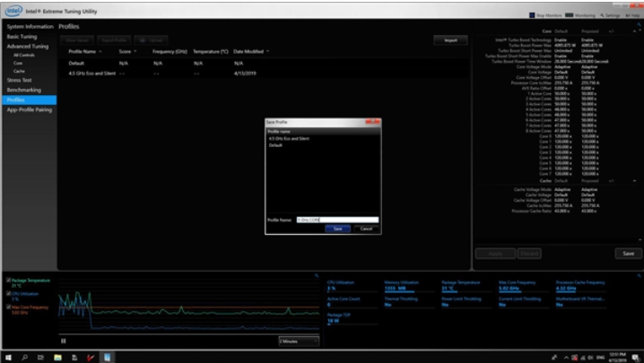Image resolution: width=644 pixels, height=363 pixels.
Task: Click the taskbar clock showing 12:51 PM
Action: 617,358
